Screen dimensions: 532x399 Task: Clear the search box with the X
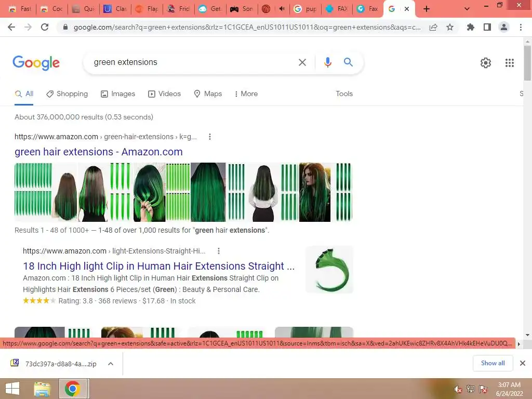302,62
